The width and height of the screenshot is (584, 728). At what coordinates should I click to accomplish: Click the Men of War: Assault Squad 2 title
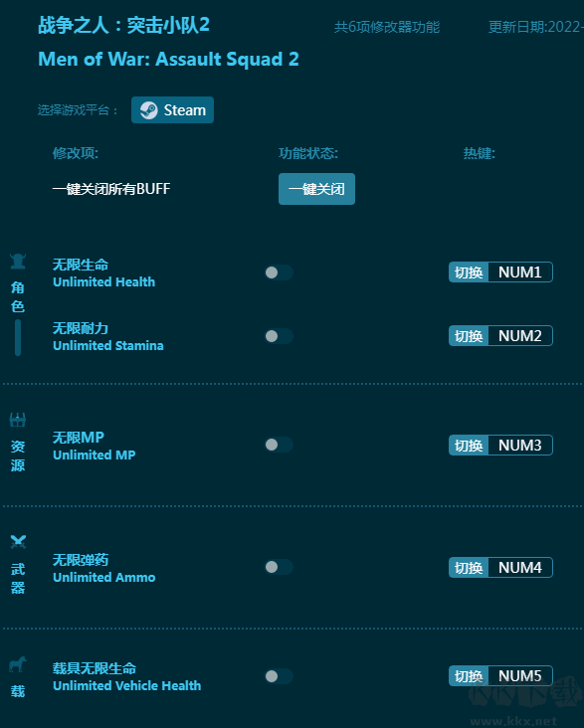tap(168, 59)
